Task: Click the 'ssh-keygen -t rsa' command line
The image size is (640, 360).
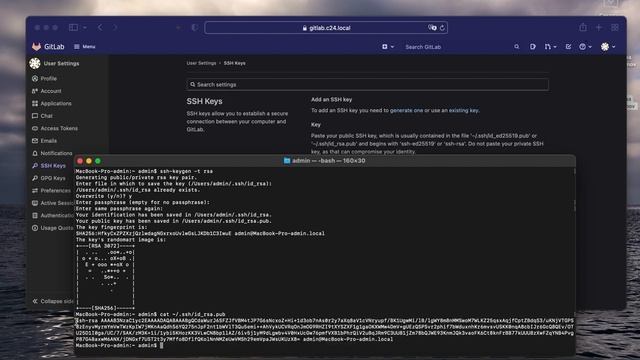Action: click(x=144, y=171)
